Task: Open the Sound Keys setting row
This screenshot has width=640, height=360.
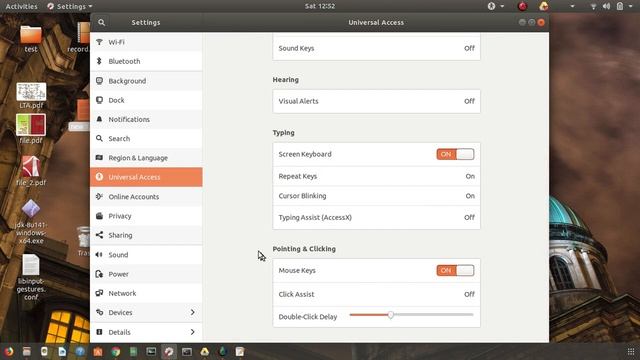Action: [376, 48]
